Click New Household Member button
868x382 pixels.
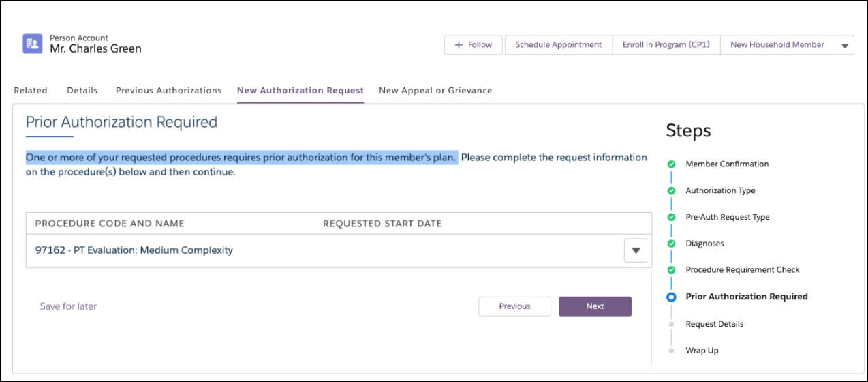(777, 44)
